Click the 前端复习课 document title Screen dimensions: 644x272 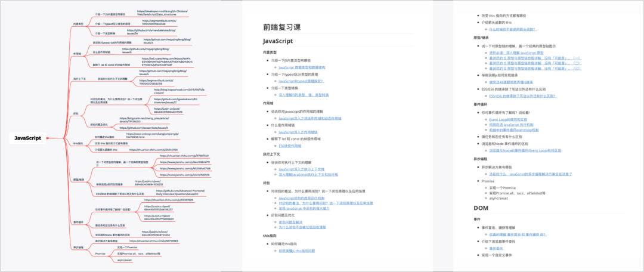click(281, 27)
